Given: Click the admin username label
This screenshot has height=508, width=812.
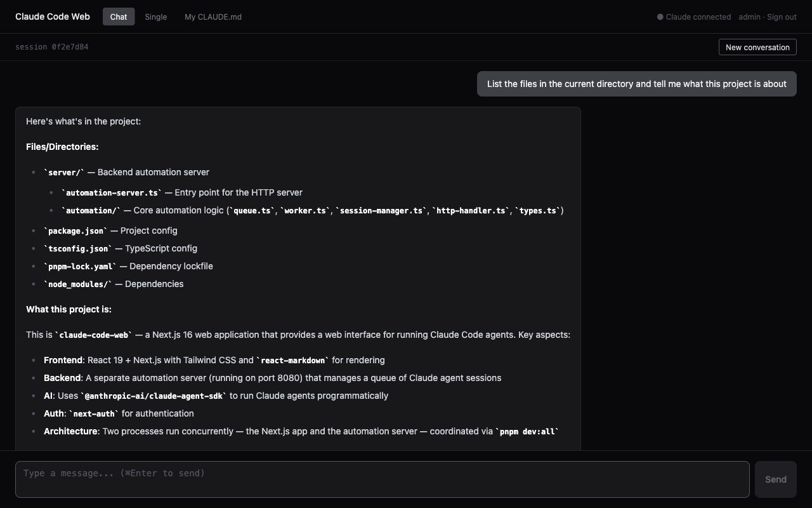Looking at the screenshot, I should [749, 17].
